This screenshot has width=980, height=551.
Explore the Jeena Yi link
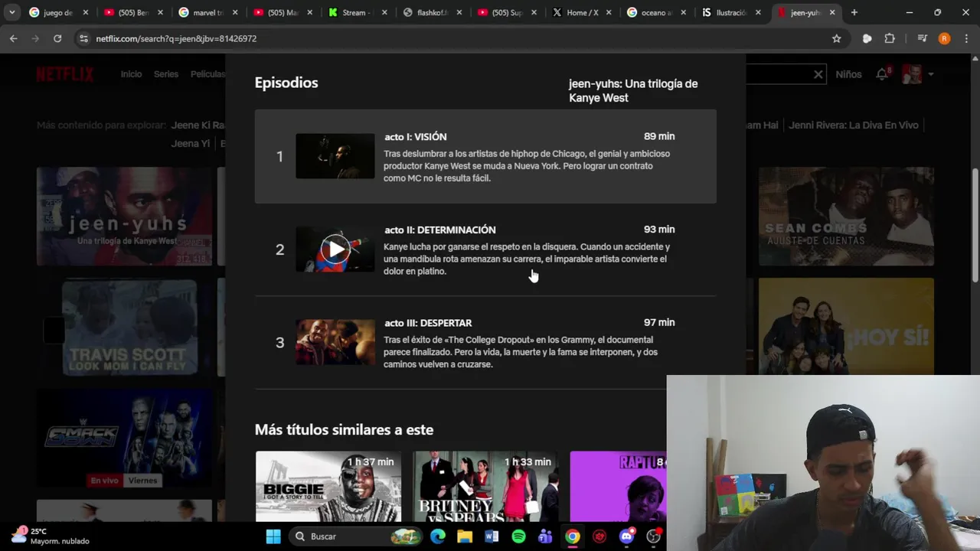tap(190, 143)
